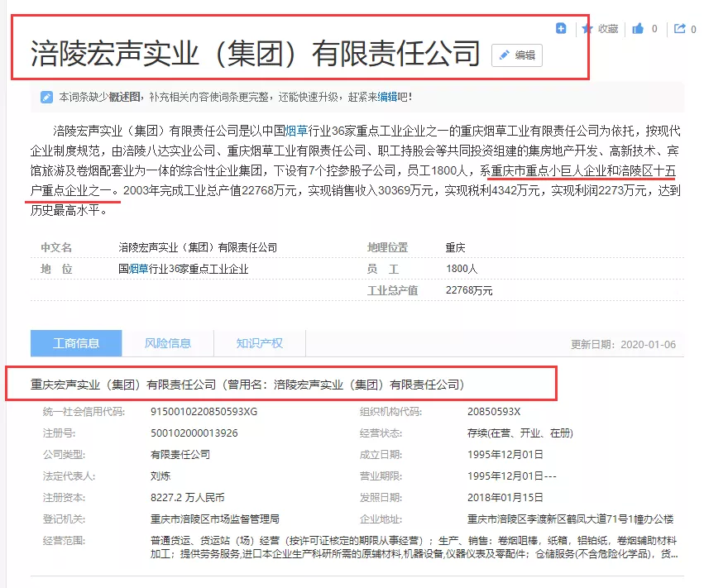The width and height of the screenshot is (704, 588).
Task: Click the 经营范围 description text
Action: pyautogui.click(x=414, y=547)
